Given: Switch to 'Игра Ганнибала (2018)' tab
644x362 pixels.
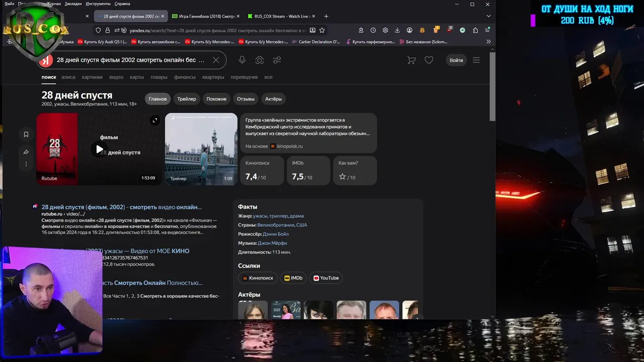Looking at the screenshot, I should (206, 16).
